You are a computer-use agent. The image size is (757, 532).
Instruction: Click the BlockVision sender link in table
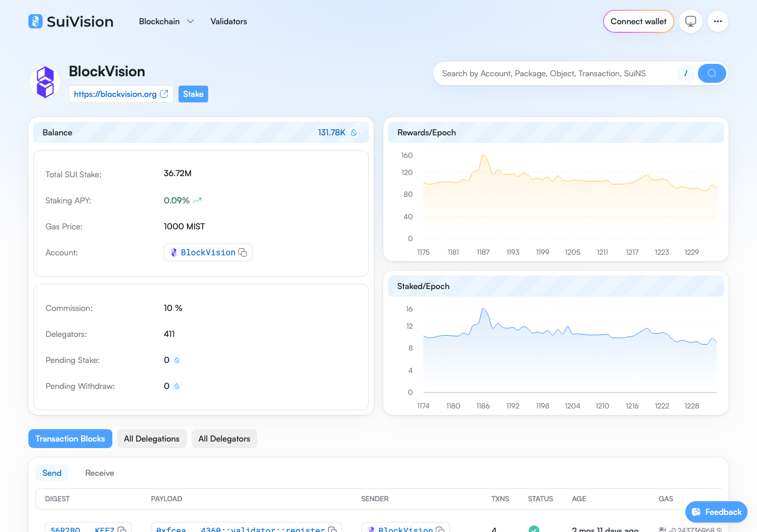(406, 529)
